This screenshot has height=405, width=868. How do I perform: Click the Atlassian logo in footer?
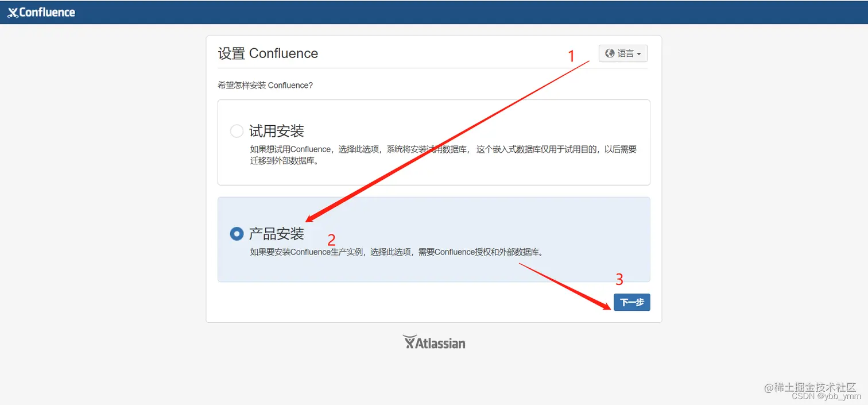pyautogui.click(x=434, y=342)
